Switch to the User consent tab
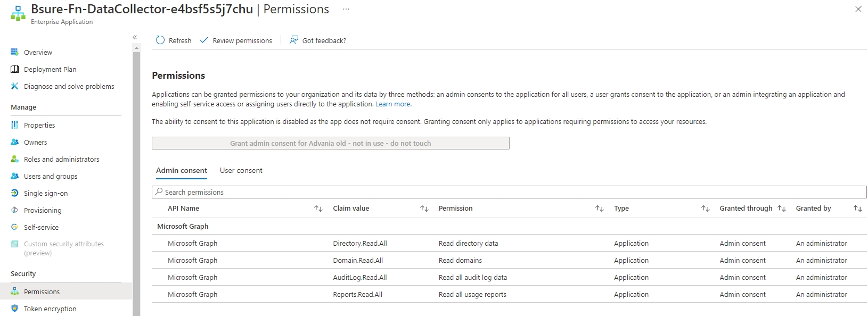The image size is (868, 316). tap(241, 171)
